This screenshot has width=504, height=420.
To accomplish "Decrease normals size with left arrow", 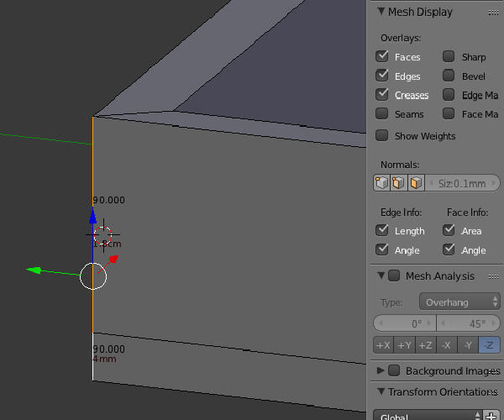I will [432, 183].
